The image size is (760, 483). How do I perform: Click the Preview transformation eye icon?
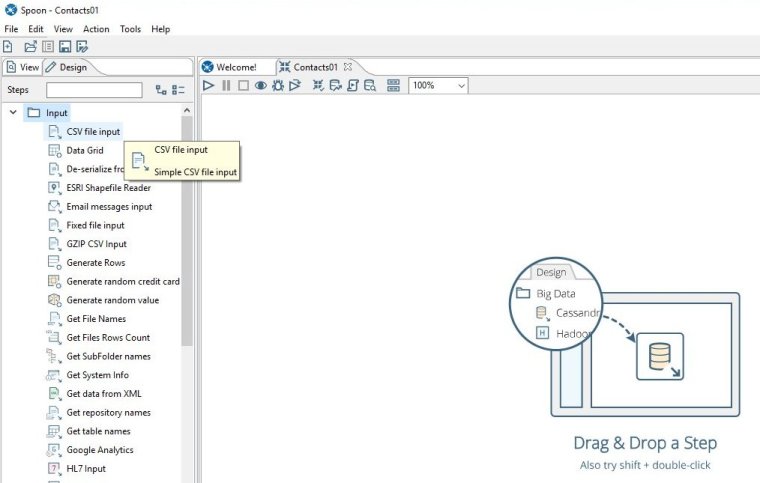(260, 86)
